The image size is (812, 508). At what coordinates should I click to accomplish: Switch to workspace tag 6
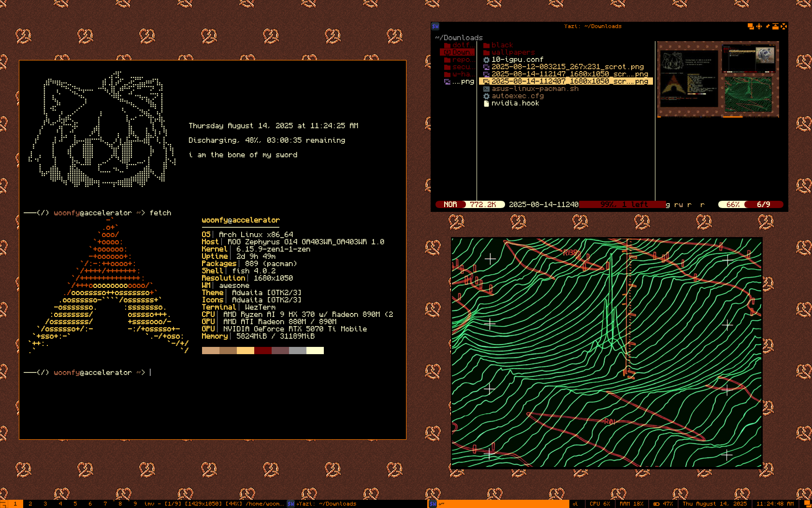pos(90,504)
